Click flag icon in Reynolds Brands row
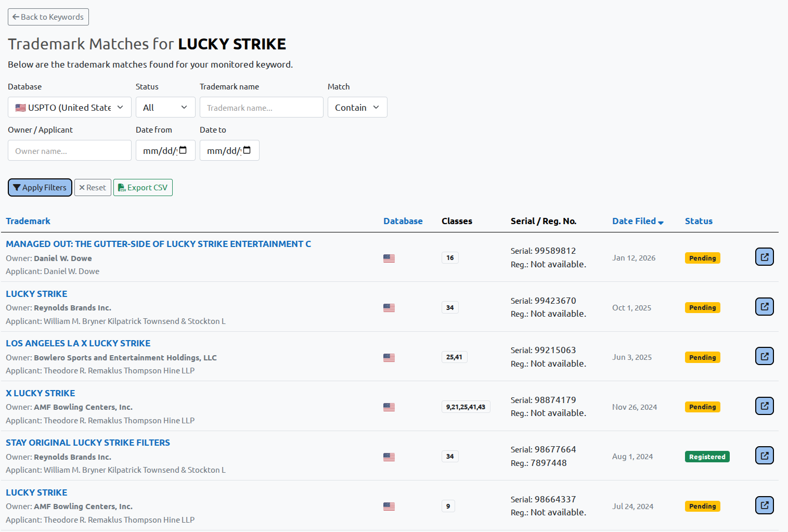Screen dimensions: 788x532 pos(389,307)
